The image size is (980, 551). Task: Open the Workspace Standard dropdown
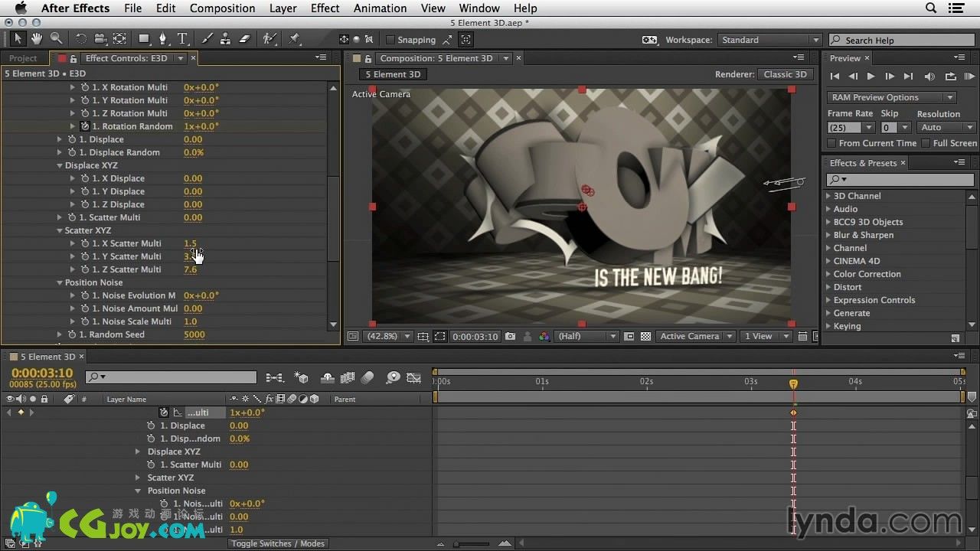[x=769, y=40]
